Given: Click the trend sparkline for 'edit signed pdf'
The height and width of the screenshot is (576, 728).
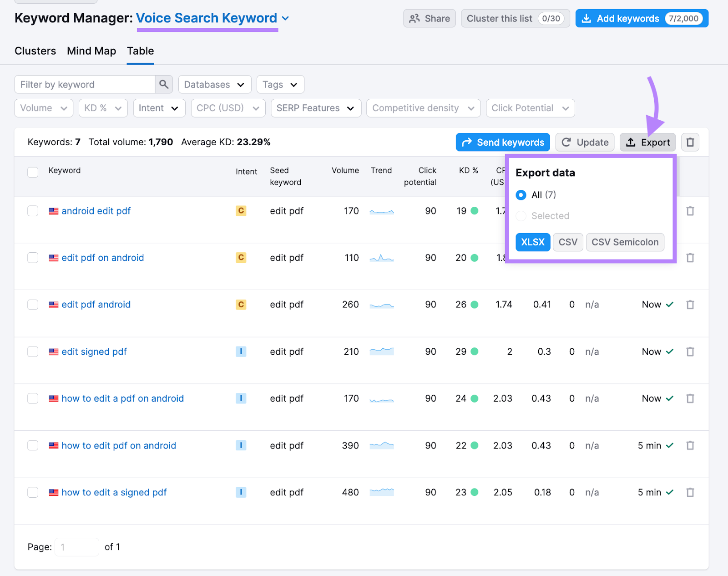Looking at the screenshot, I should click(x=382, y=352).
